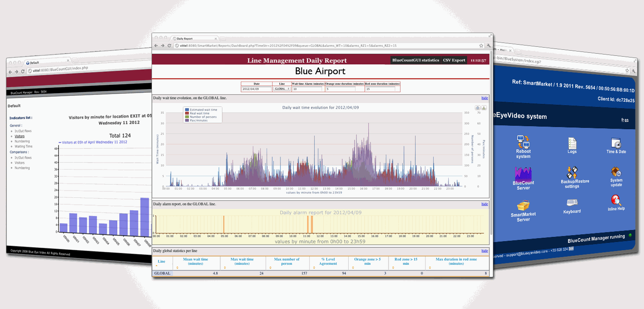Click Red zone duration input field
644x309 pixels.
(x=380, y=89)
